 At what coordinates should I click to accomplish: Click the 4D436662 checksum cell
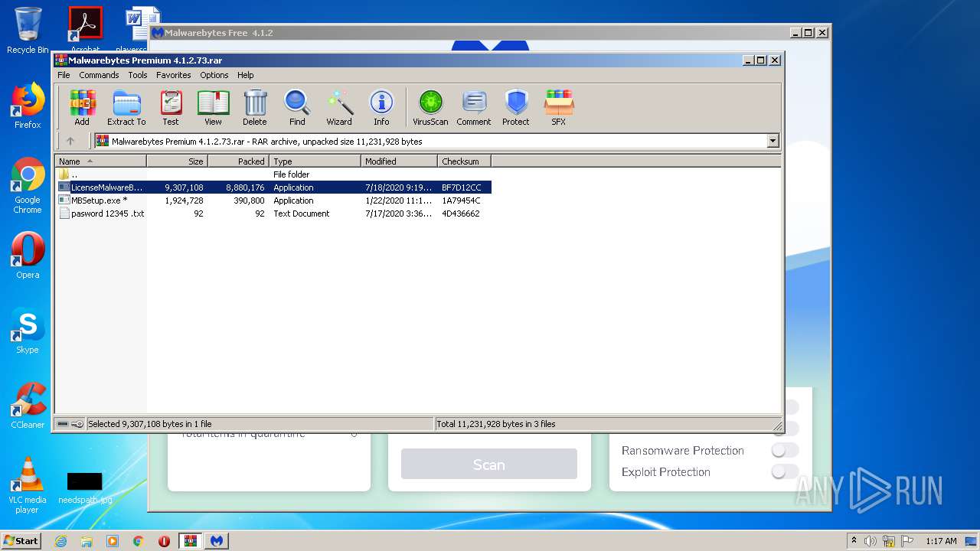tap(461, 214)
